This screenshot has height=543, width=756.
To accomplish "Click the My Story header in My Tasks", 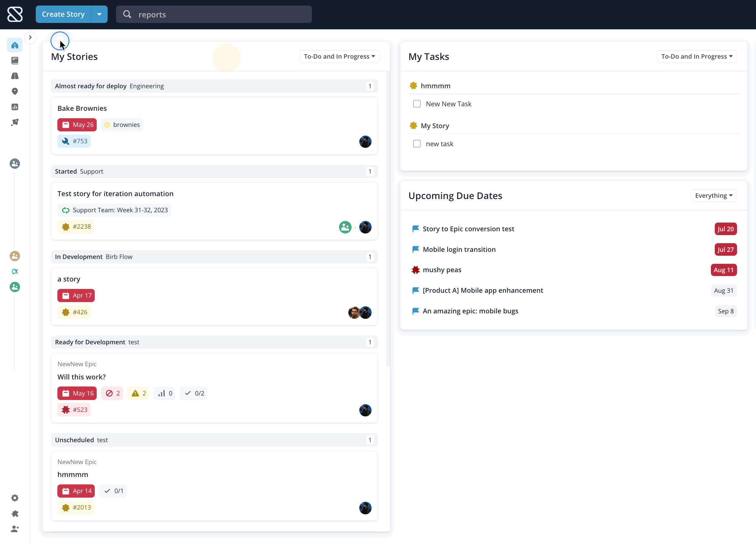I will (435, 126).
